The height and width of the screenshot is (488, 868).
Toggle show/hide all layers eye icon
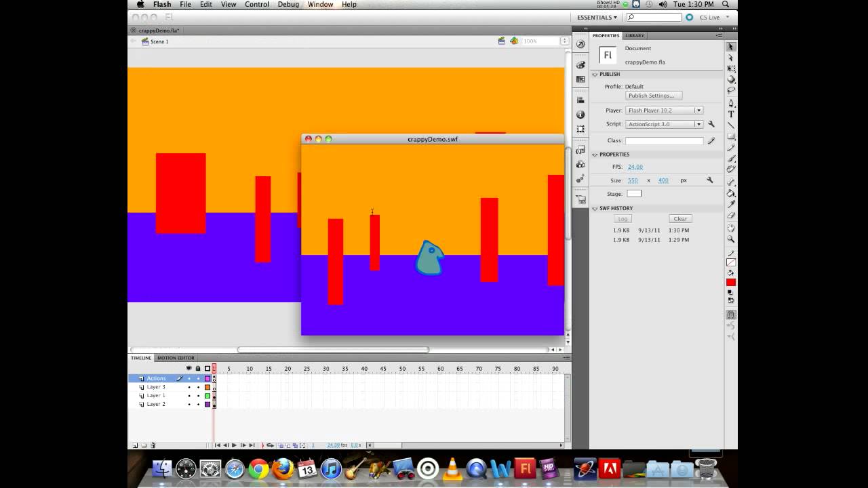[189, 369]
